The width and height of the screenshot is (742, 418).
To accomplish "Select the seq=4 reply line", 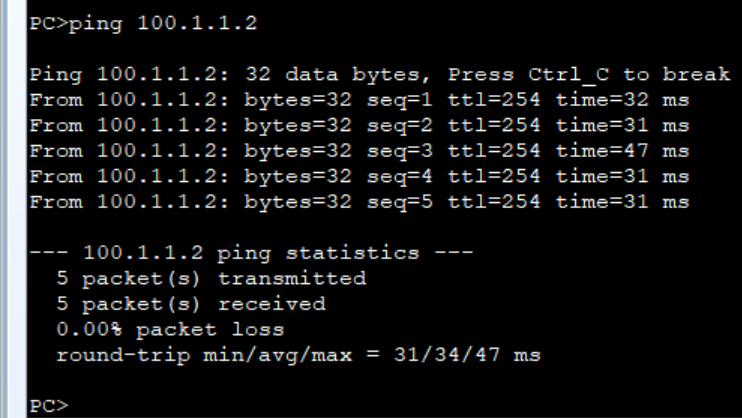I will click(359, 177).
